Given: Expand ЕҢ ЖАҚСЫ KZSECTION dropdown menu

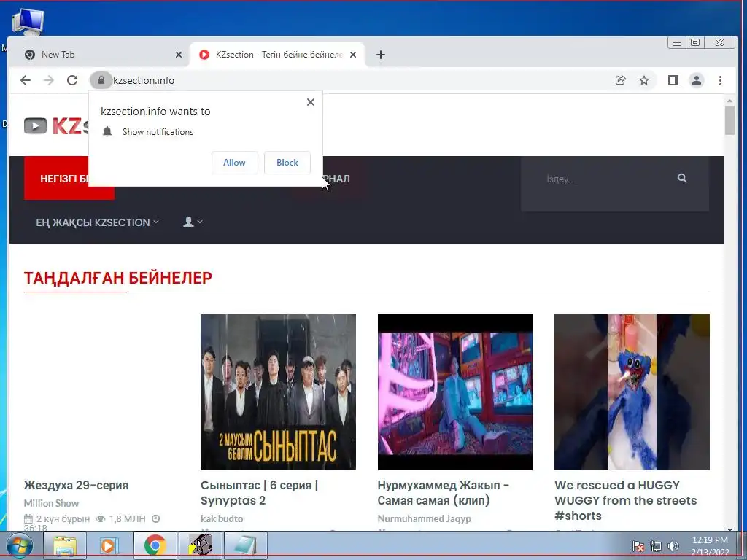Looking at the screenshot, I should (97, 222).
